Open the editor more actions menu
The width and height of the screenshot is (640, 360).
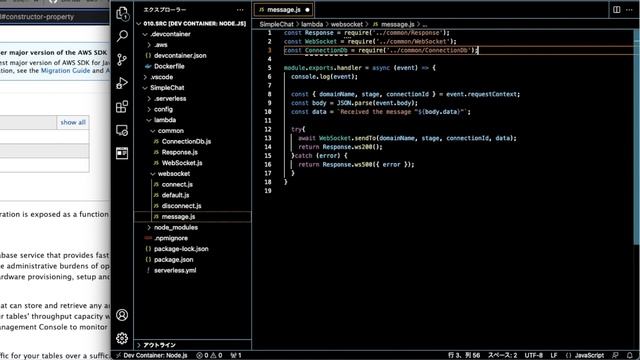(629, 10)
